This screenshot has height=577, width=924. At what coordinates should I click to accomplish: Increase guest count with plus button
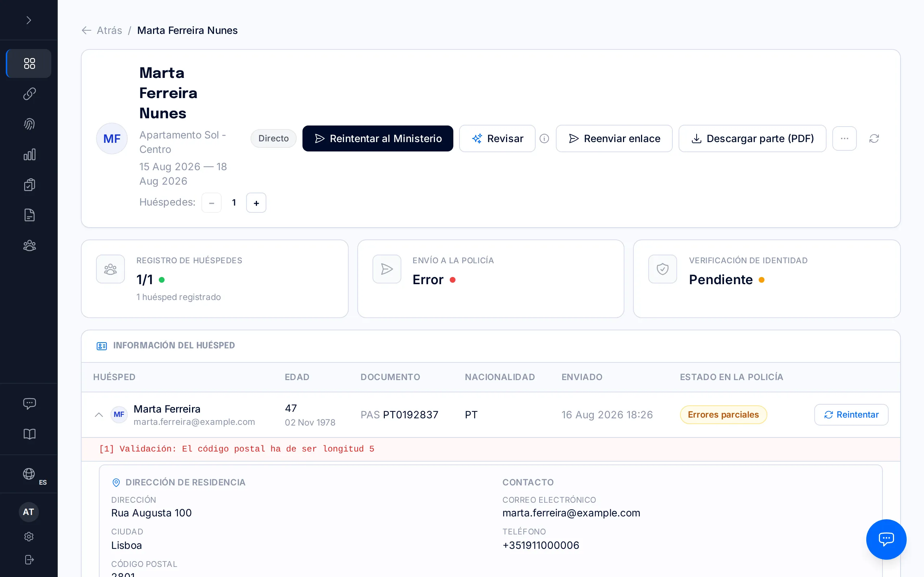(256, 203)
